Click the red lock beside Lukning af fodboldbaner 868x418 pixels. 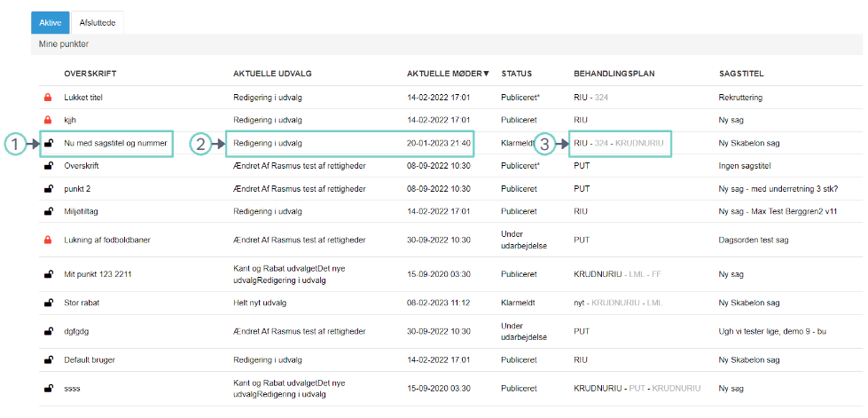[x=48, y=240]
